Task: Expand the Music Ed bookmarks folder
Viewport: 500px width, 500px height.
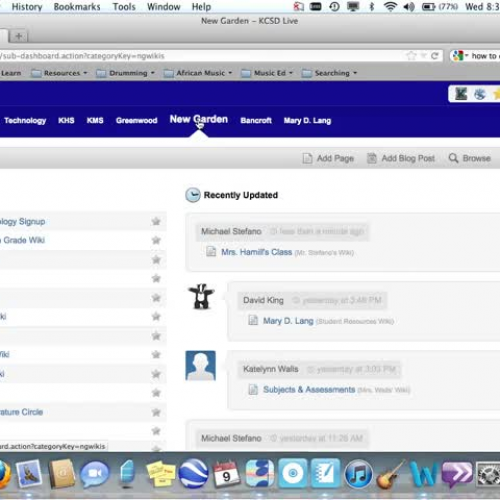Action: (267, 73)
